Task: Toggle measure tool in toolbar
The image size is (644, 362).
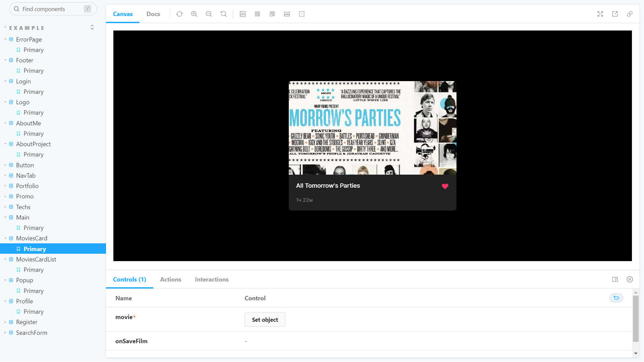Action: click(x=287, y=14)
